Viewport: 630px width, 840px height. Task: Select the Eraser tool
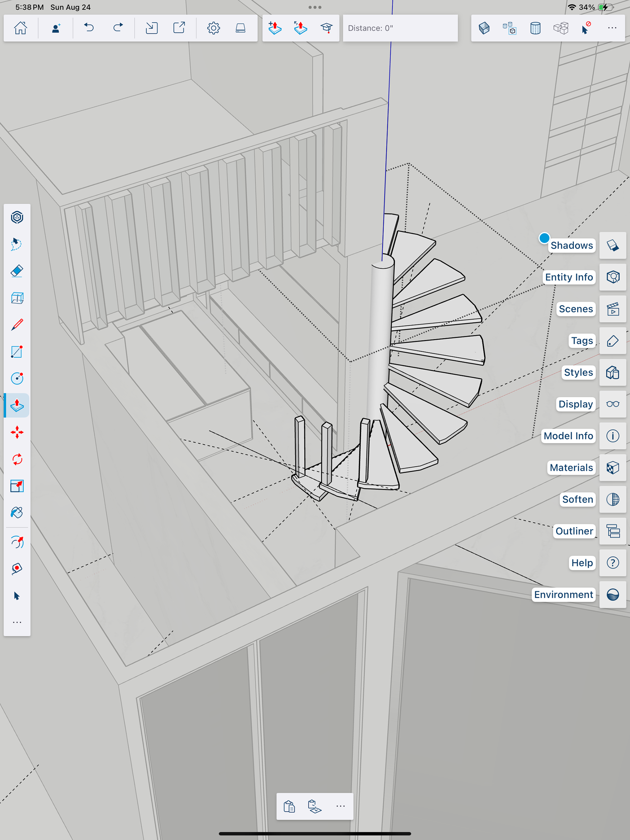17,271
